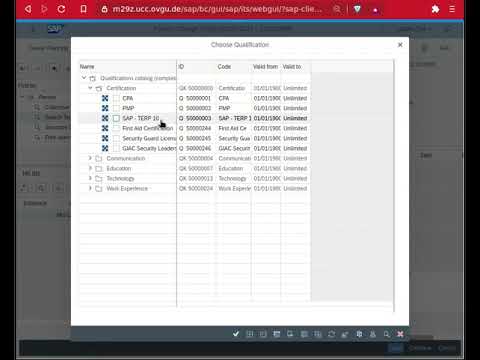
Task: Click the ID column header
Action: (196, 67)
